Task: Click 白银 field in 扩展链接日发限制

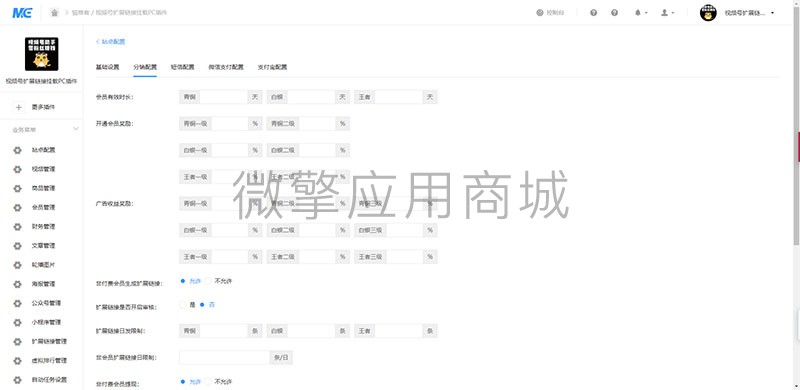Action: 311,331
